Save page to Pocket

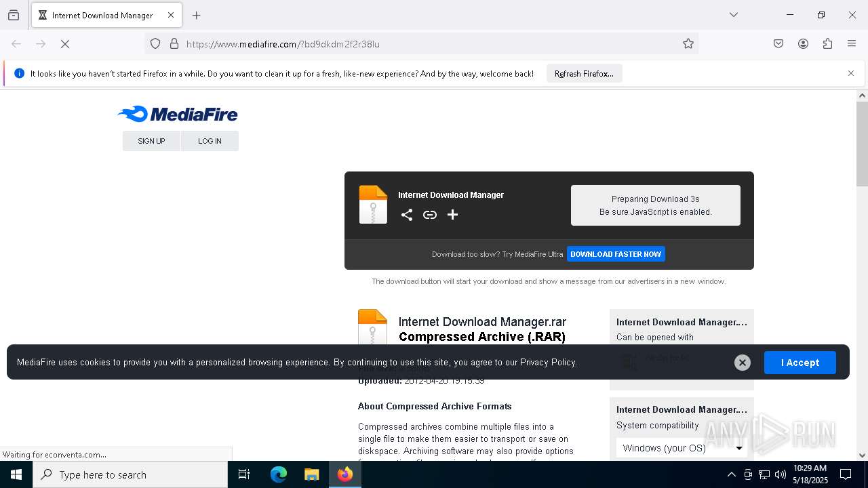coord(778,44)
